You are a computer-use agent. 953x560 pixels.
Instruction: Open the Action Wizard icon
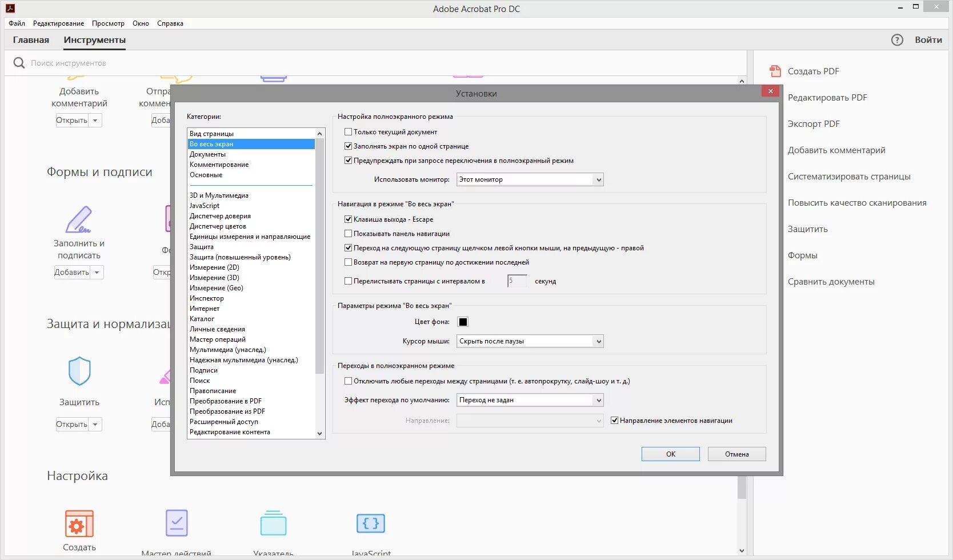point(177,523)
